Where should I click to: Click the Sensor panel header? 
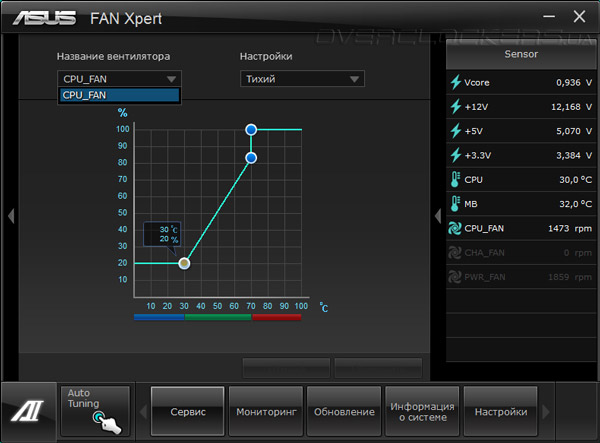521,54
